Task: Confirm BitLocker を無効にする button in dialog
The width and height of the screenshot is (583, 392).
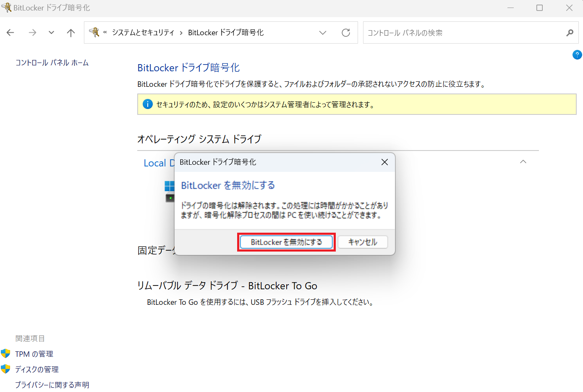Action: 286,242
